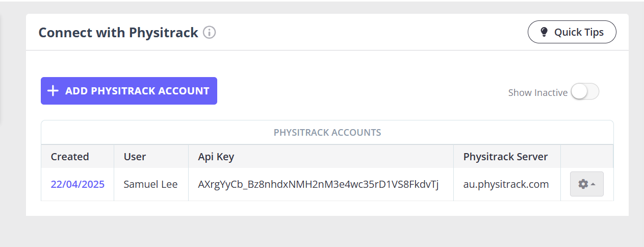Click the plus icon on Add Physitrack Account
Viewport: 644px width, 247px height.
click(53, 91)
